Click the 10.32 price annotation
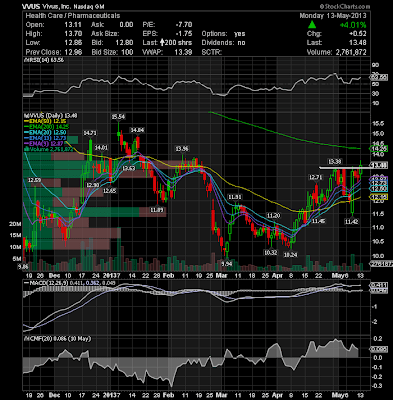This screenshot has width=393, height=400. click(x=270, y=253)
